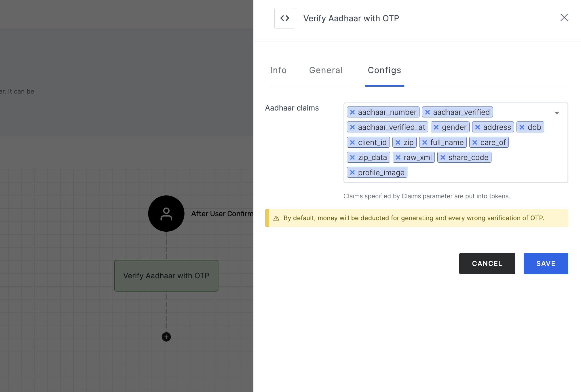This screenshot has width=581, height=392.
Task: Click the Verify Aadhaar with OTP node
Action: coord(166,276)
